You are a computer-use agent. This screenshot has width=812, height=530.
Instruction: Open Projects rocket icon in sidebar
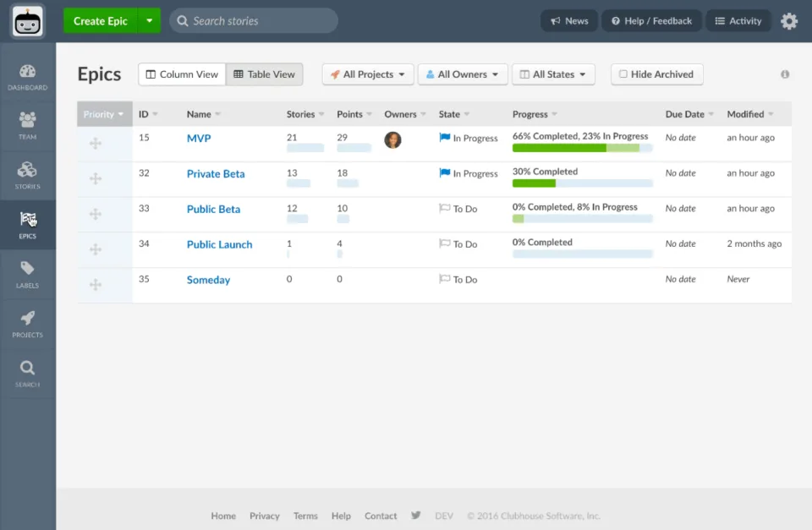pos(27,324)
